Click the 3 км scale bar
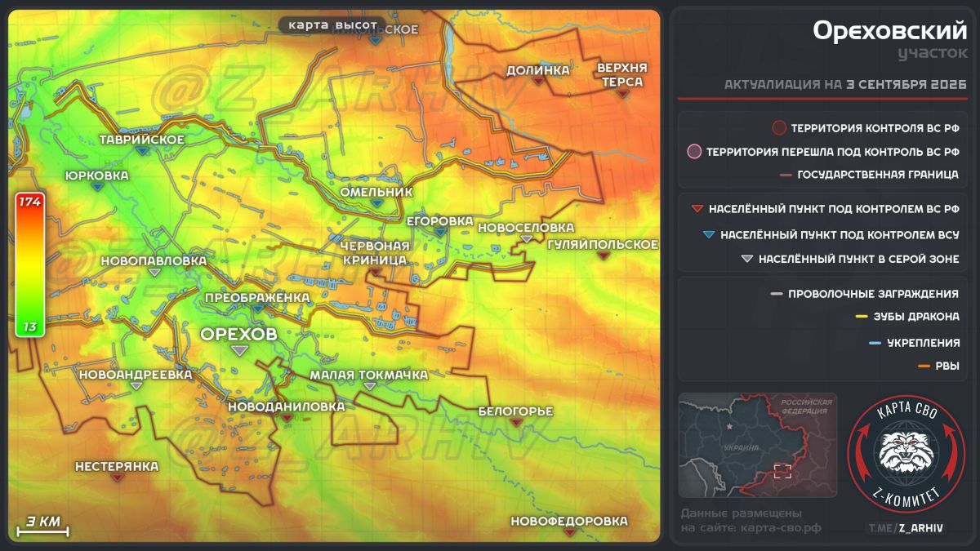The image size is (980, 551). point(42,527)
